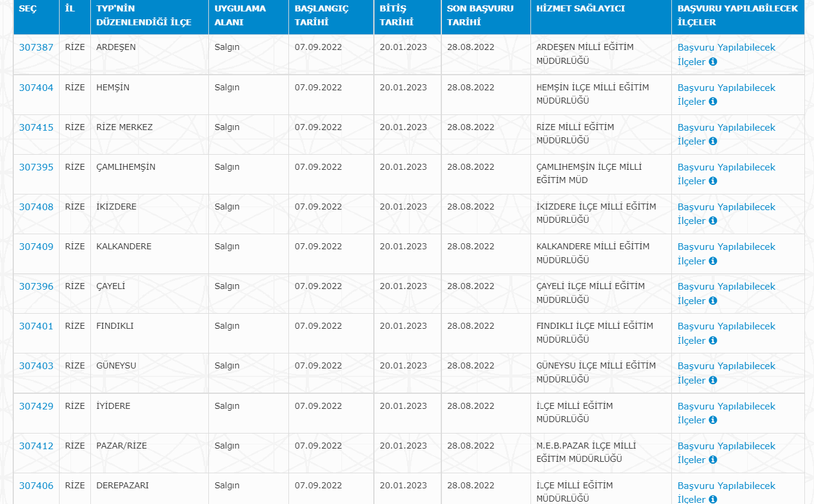Image resolution: width=814 pixels, height=504 pixels.
Task: Click the info icon in the ARDEŞEN row
Action: click(x=713, y=61)
